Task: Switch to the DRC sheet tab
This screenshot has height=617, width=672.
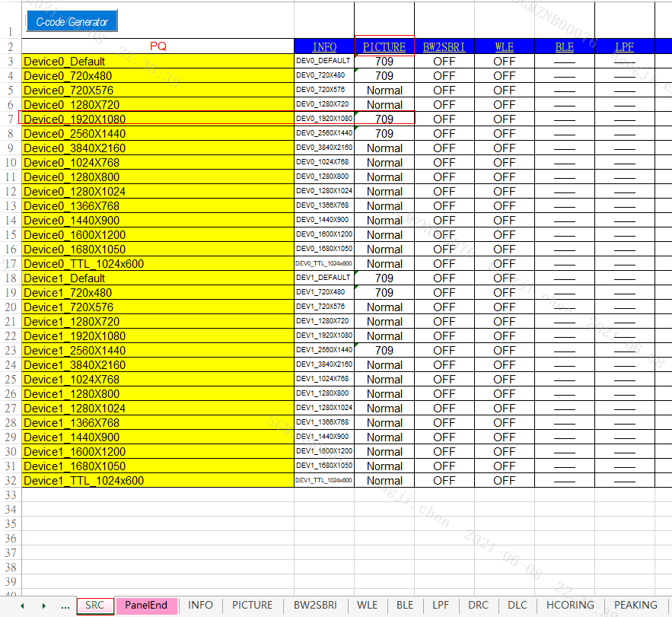Action: coord(478,605)
